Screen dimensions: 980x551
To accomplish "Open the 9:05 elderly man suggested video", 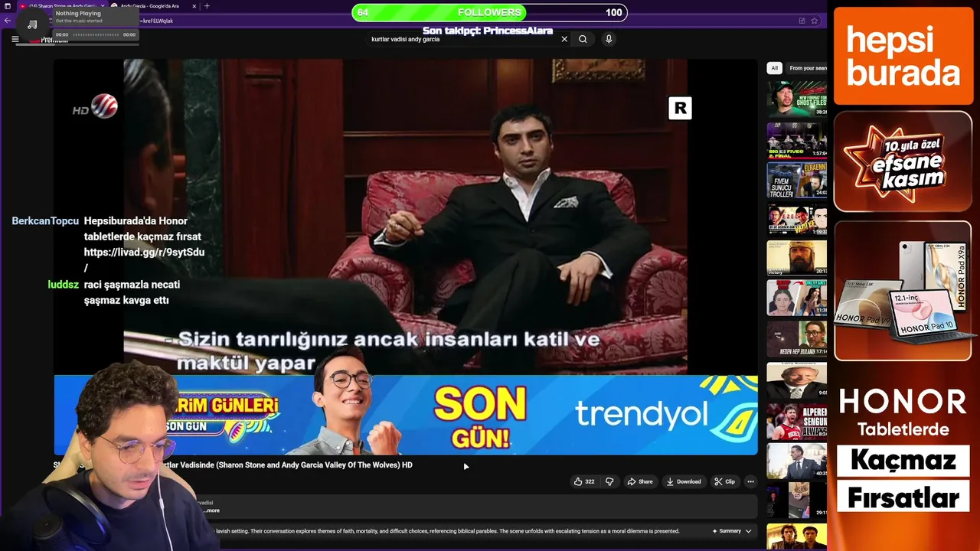I will tap(797, 380).
